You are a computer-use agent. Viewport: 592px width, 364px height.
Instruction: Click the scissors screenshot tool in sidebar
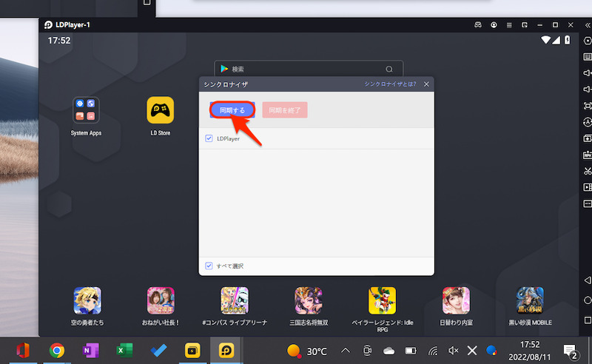point(588,171)
